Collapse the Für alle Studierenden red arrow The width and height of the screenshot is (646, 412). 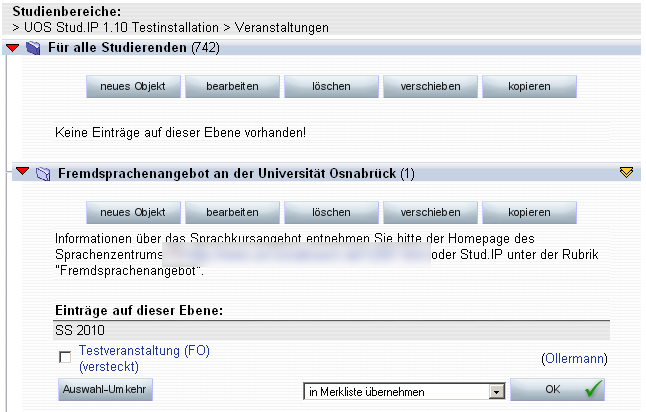(x=12, y=48)
